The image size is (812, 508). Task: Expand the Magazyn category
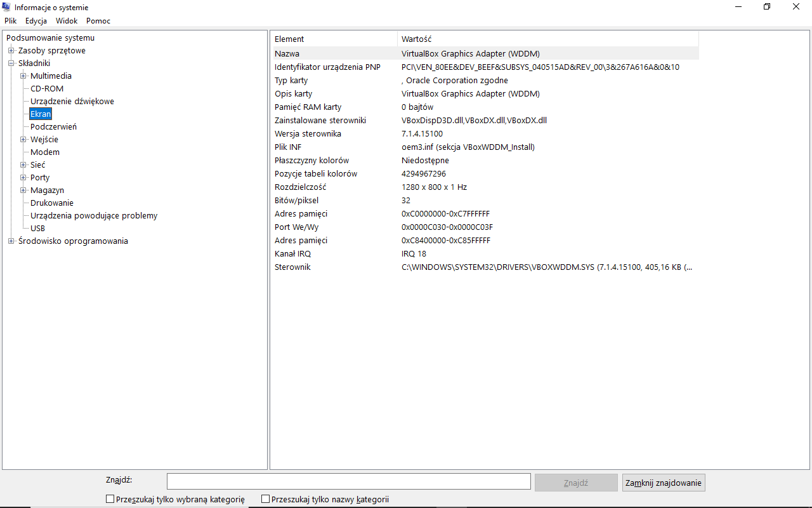[x=23, y=190]
